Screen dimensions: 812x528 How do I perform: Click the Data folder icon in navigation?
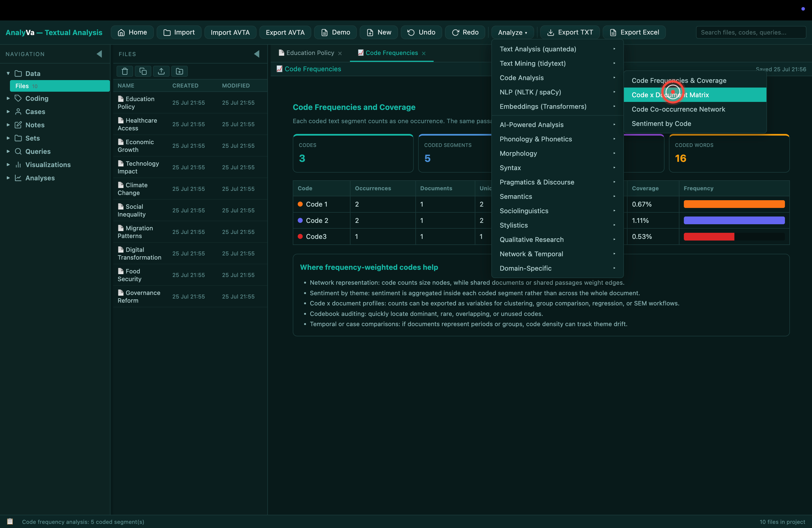[x=18, y=74]
